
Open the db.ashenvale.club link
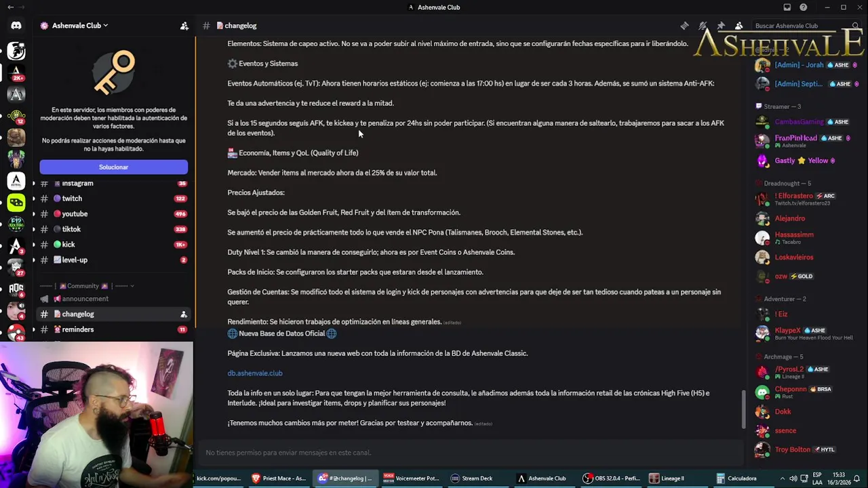click(x=255, y=373)
